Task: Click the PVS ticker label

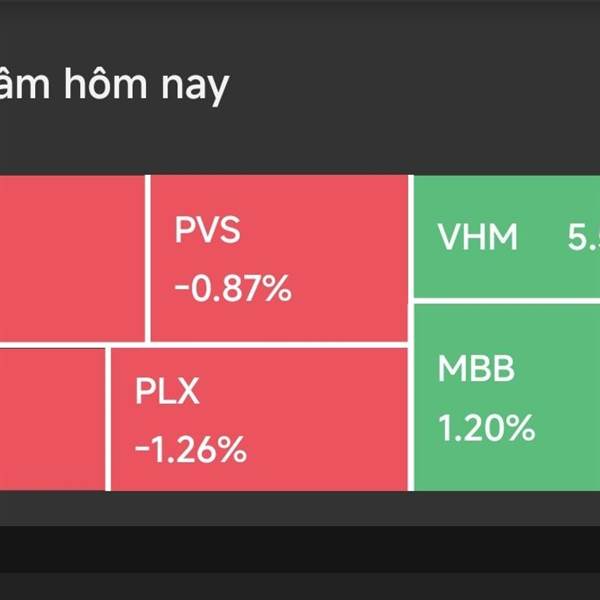Action: click(x=207, y=232)
